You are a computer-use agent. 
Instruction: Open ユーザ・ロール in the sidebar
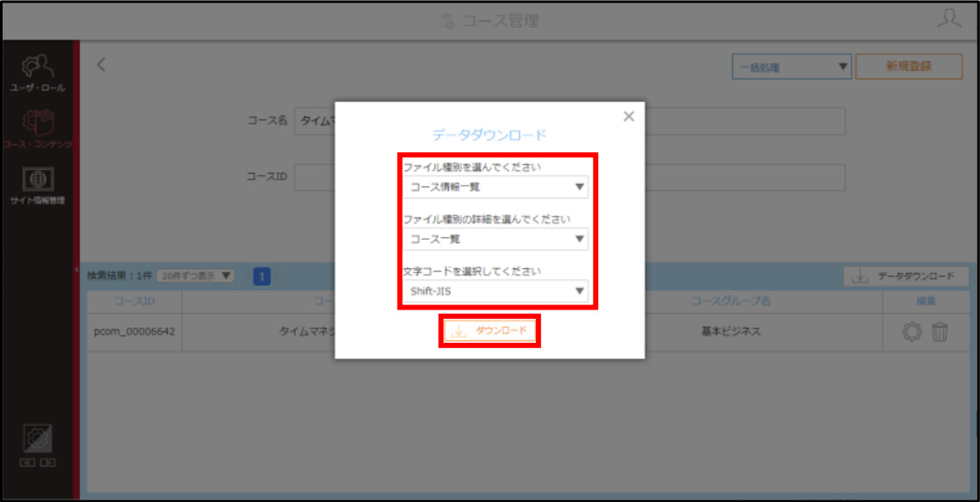(38, 73)
